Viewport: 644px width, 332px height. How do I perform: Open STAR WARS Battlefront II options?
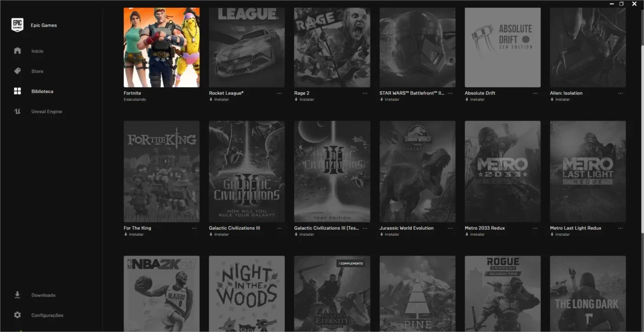450,93
